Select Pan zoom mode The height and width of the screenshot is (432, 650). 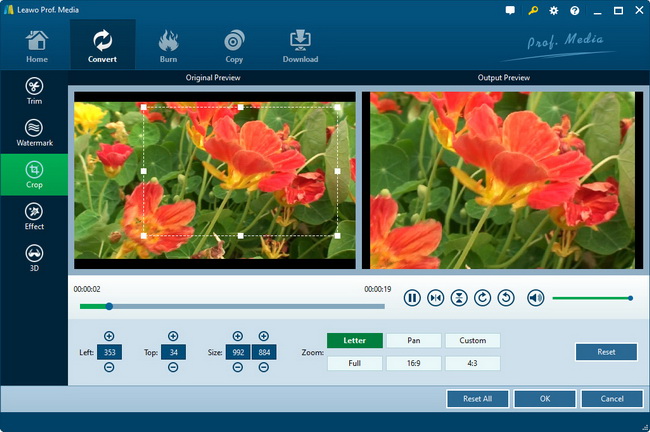[414, 340]
